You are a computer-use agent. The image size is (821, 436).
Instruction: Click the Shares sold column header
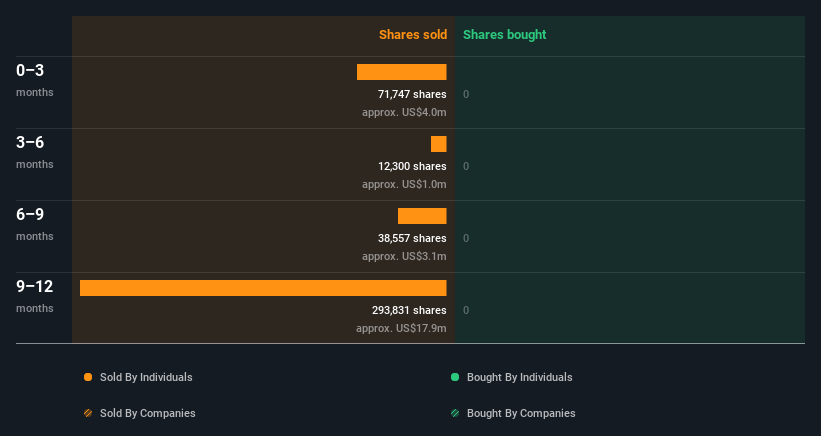tap(413, 35)
